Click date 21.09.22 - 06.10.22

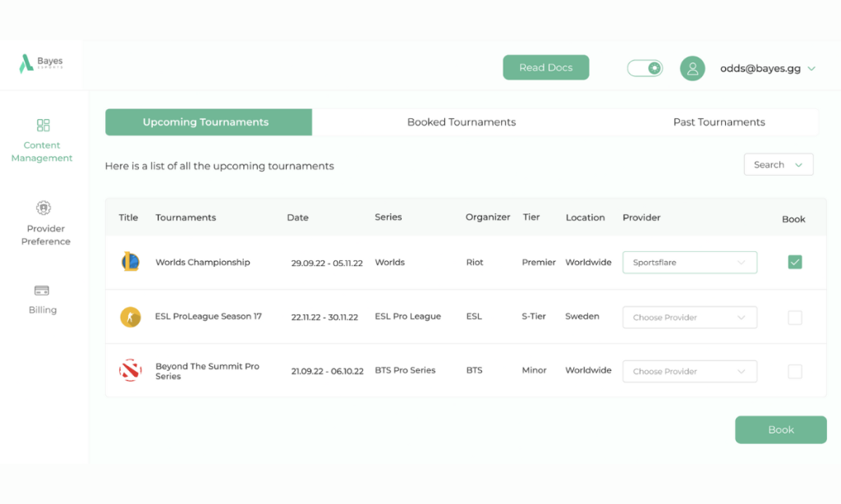[327, 371]
